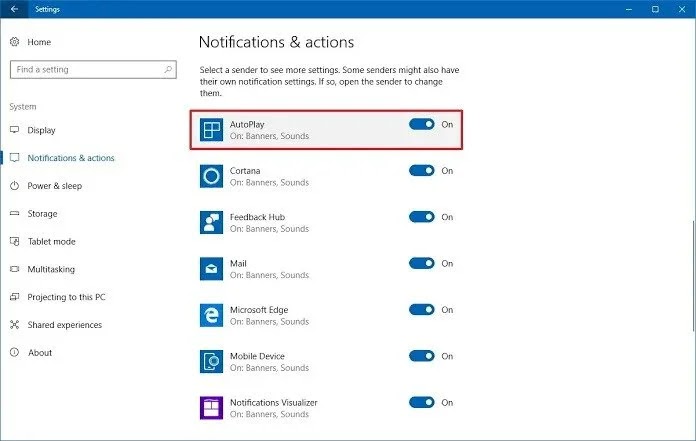Click the Power & sleep icon
Viewport: 696px width, 441px height.
[15, 185]
